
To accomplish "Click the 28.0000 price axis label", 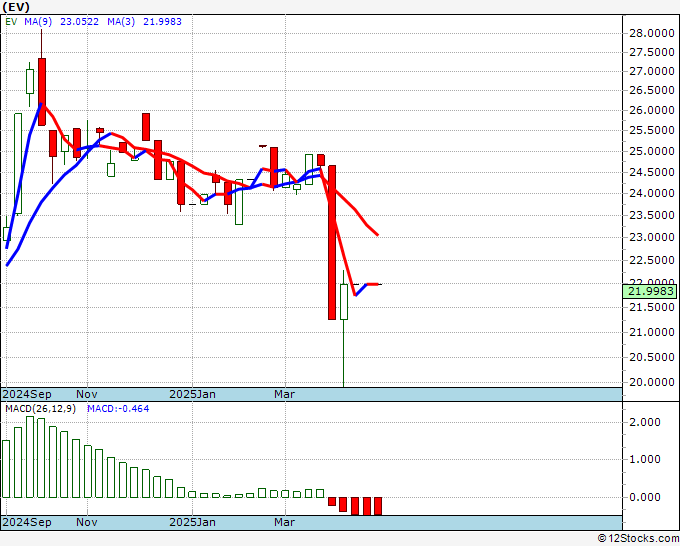I will click(x=651, y=33).
